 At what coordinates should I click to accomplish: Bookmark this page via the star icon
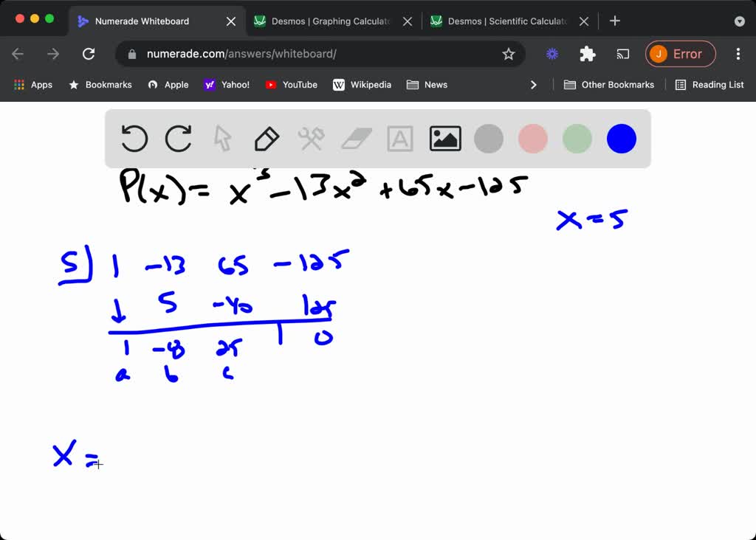tap(509, 54)
